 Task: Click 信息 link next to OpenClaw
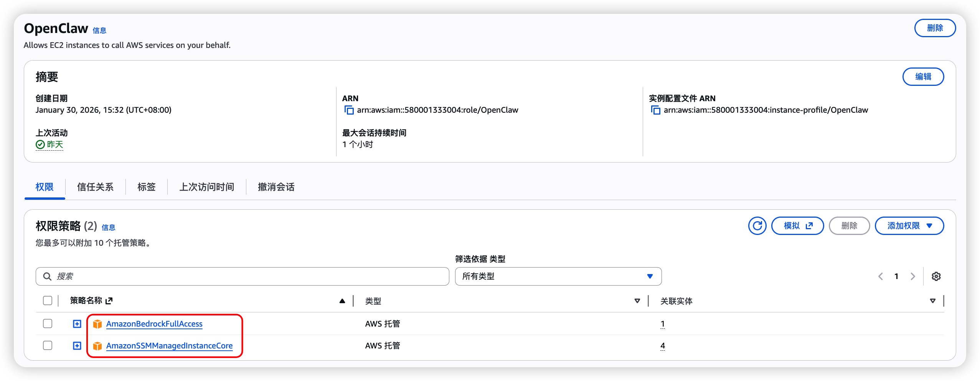coord(99,31)
